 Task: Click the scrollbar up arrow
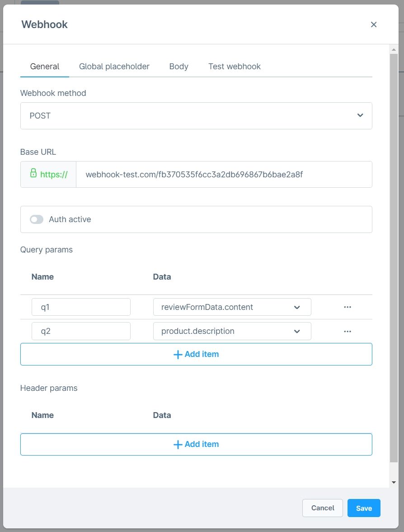point(394,50)
